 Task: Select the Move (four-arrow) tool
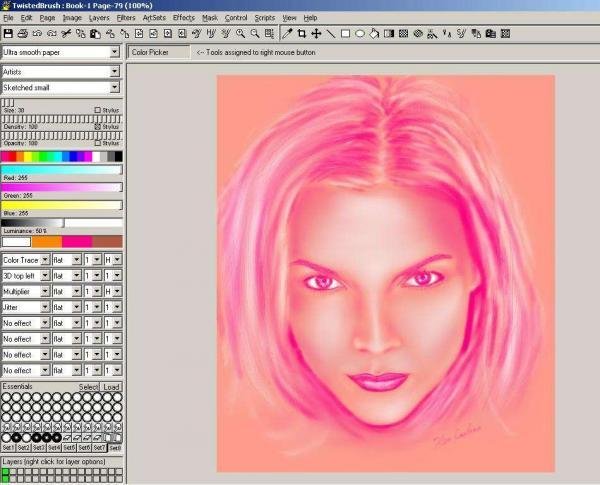click(316, 34)
